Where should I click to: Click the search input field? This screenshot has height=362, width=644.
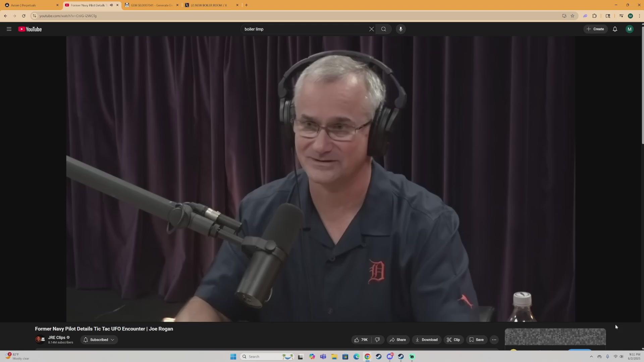click(x=302, y=29)
